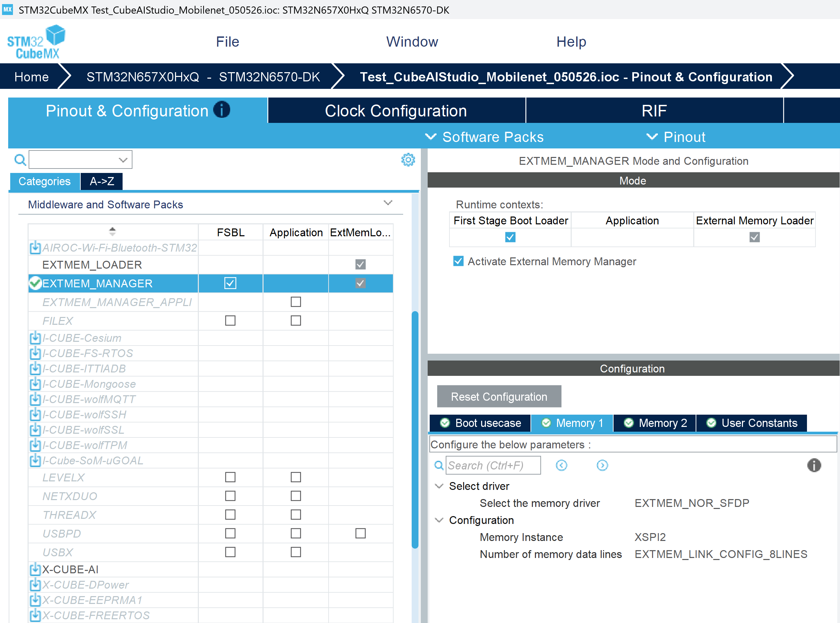The height and width of the screenshot is (623, 840).
Task: Click download icon next to I-CUBE-wolfSSL
Action: click(35, 430)
